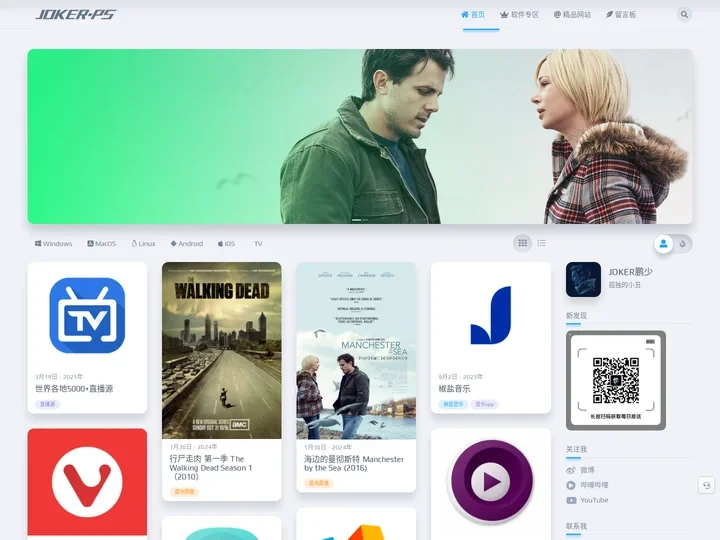The height and width of the screenshot is (540, 720).
Task: Go to the 首页 home tab
Action: click(x=473, y=15)
